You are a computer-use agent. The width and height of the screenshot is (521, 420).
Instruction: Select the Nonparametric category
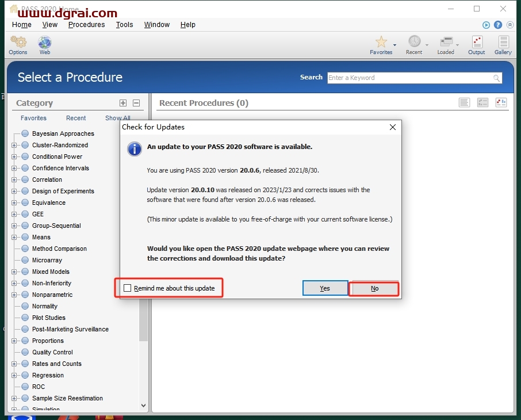coord(52,295)
